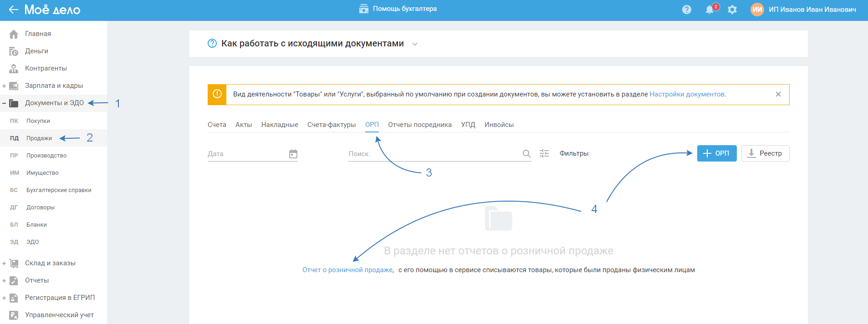Open ИП Иванов Иван Иванович profile menu
Screen dimensions: 868x324
pos(812,10)
